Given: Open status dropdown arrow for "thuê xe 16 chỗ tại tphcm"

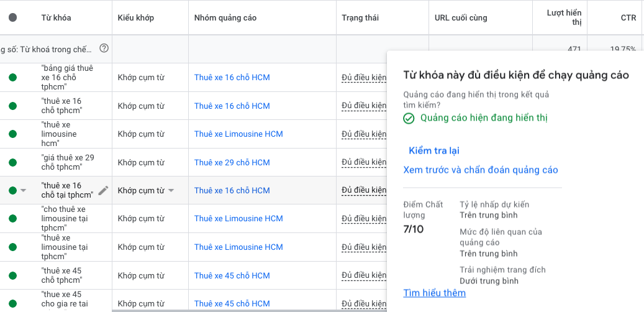Looking at the screenshot, I should (x=24, y=191).
